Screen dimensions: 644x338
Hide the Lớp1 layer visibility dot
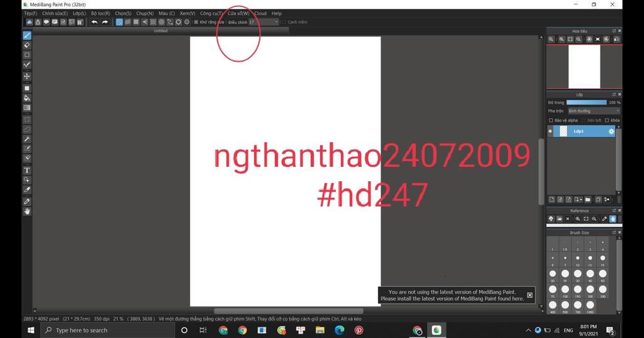(550, 132)
